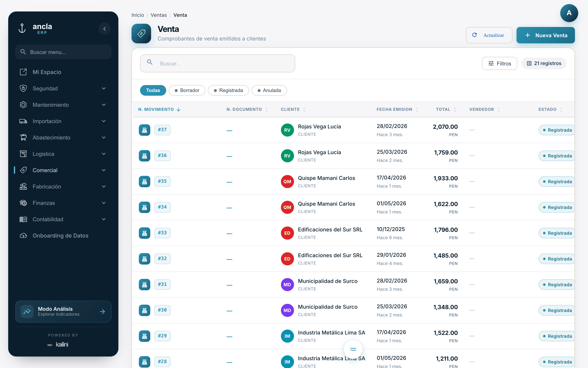Go to Ventas in breadcrumb
Screen dimensions: 588x368
coord(159,15)
